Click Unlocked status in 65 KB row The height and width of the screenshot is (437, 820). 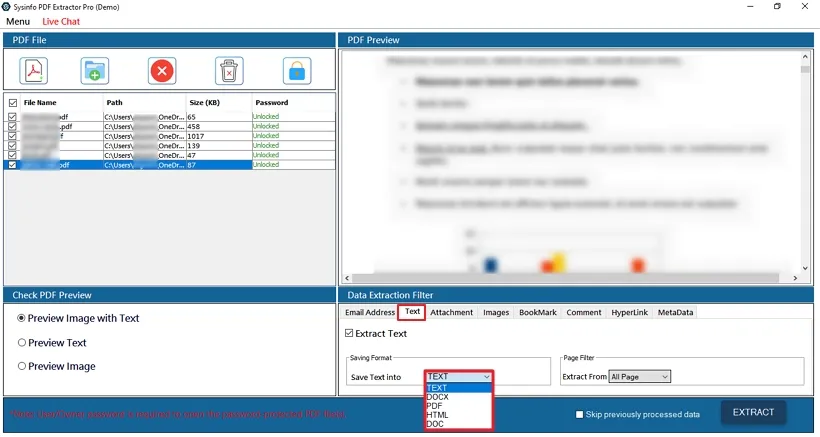(x=266, y=117)
